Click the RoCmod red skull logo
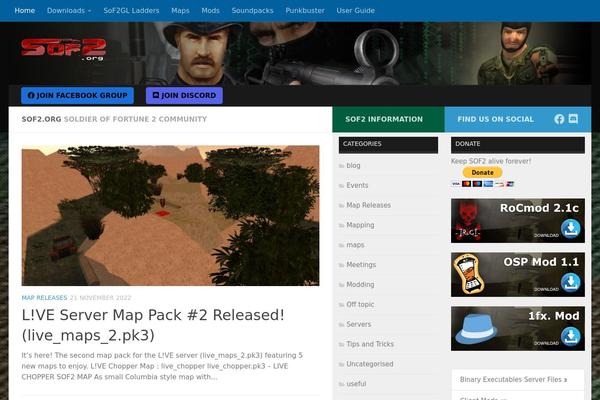 467,221
